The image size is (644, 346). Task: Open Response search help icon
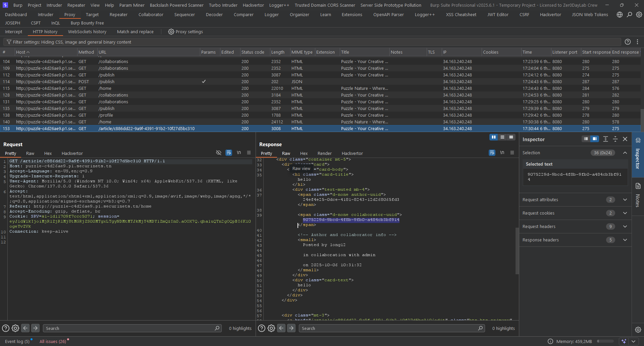(x=262, y=328)
